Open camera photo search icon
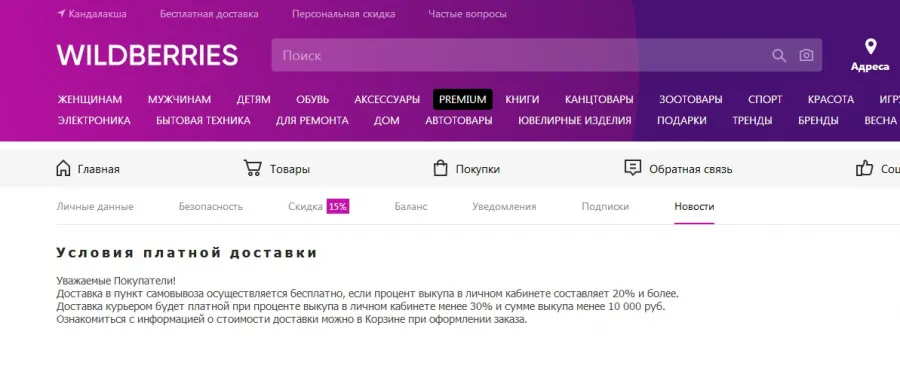This screenshot has width=900, height=371. pyautogui.click(x=806, y=55)
